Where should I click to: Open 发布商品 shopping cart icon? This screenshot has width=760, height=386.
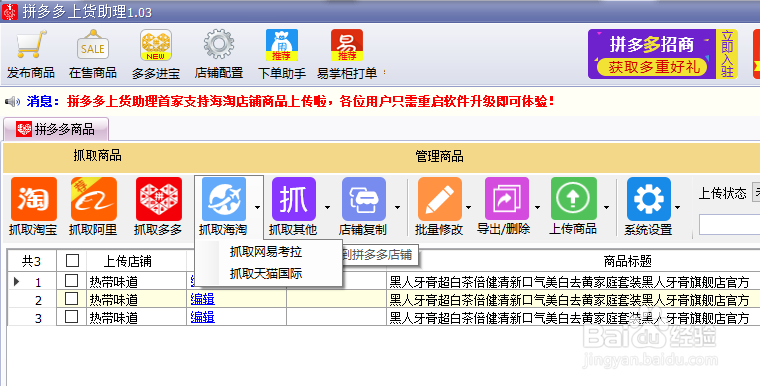(31, 45)
